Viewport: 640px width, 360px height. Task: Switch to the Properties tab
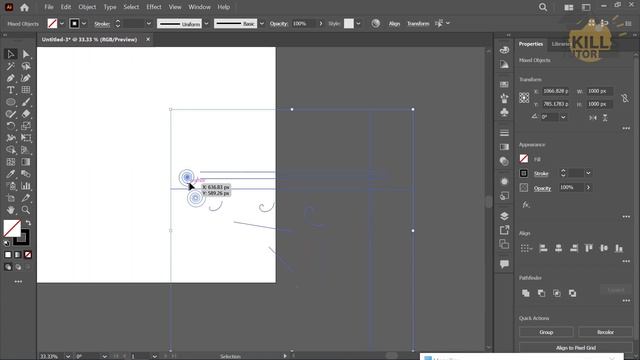(531, 44)
